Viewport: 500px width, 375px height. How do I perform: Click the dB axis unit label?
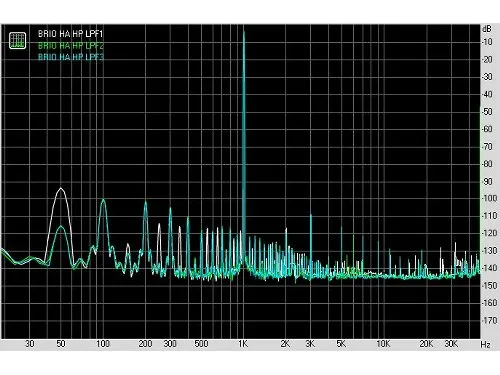(x=487, y=29)
